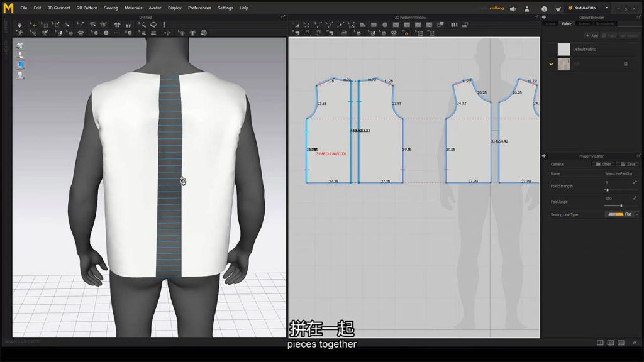The width and height of the screenshot is (644, 362).
Task: Open the user account icon in title bar
Action: coord(527,8)
